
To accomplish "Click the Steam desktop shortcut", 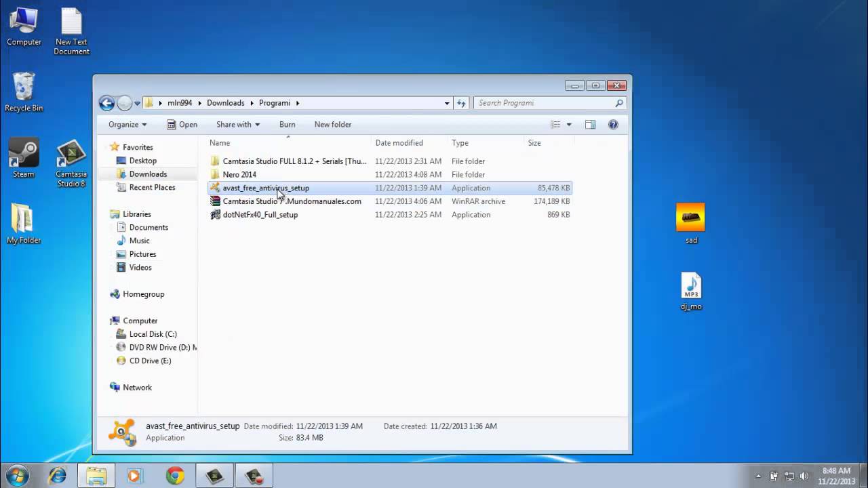I will [24, 159].
